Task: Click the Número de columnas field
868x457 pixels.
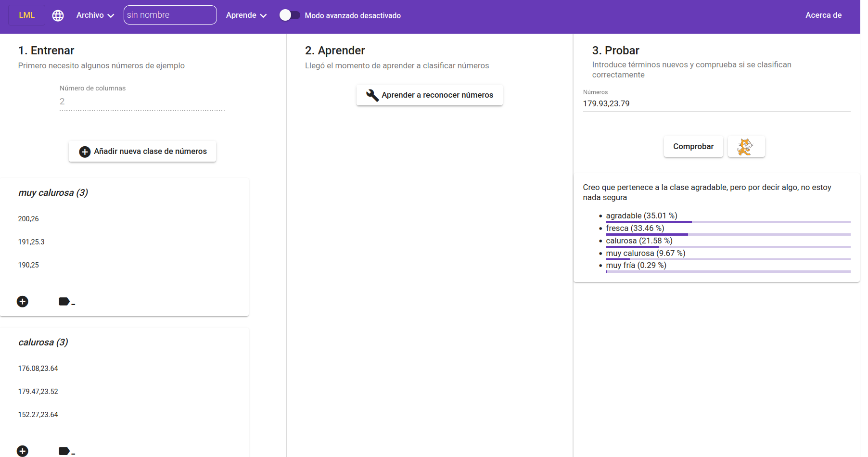Action: pos(142,102)
